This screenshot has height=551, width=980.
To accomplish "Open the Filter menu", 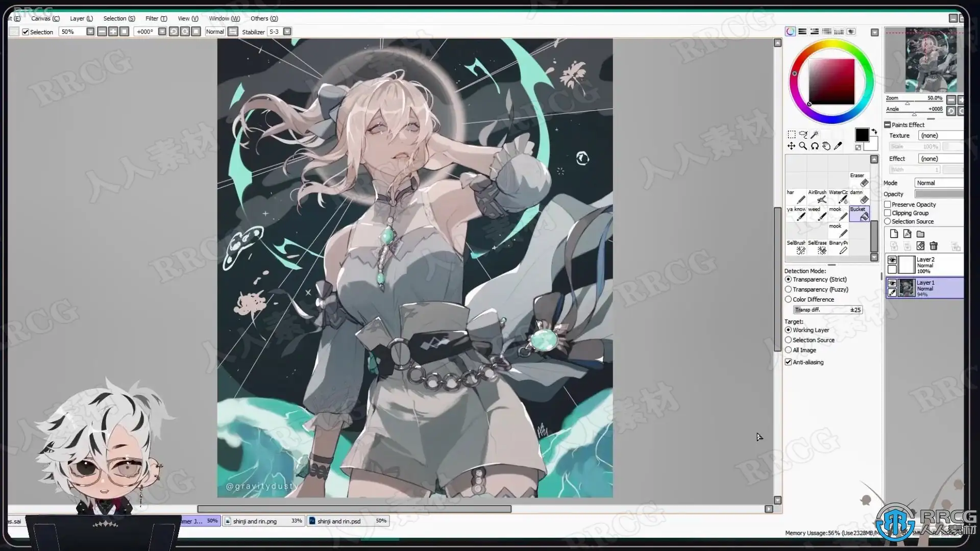I will click(156, 18).
